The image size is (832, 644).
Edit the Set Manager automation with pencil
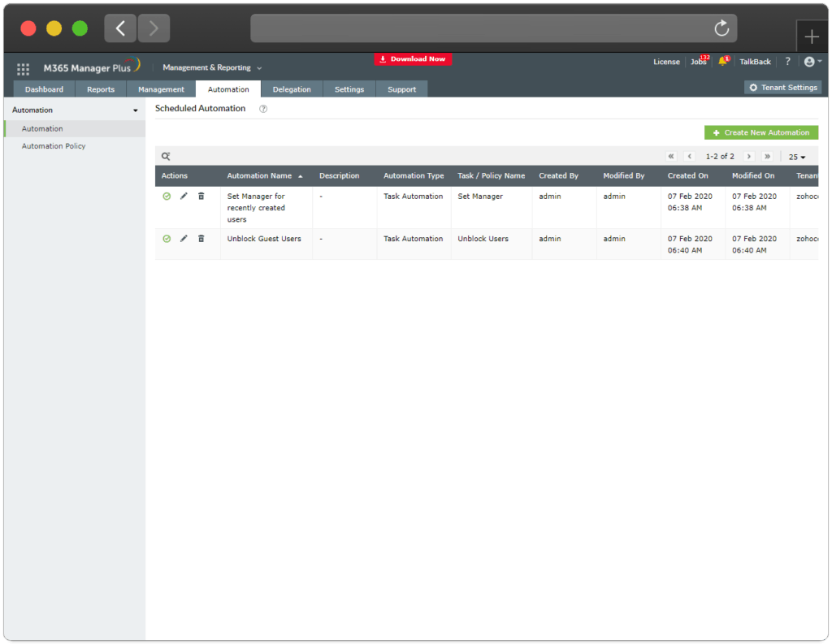coord(184,197)
